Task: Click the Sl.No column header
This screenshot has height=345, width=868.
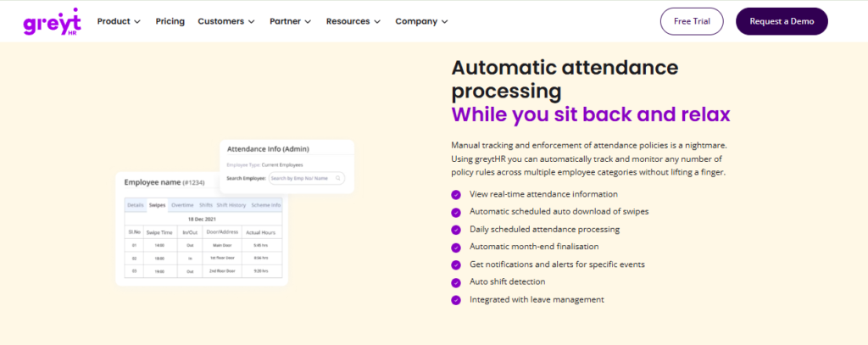Action: (134, 232)
